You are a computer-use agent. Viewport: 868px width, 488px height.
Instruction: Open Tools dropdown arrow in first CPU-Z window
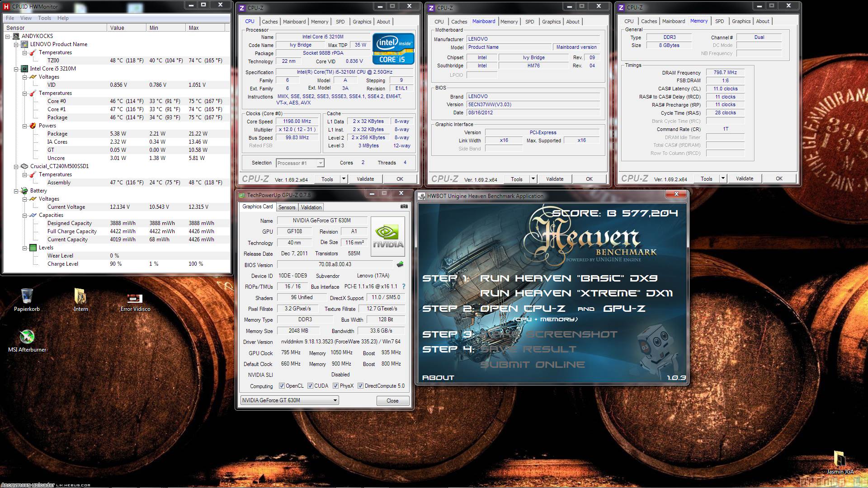344,179
